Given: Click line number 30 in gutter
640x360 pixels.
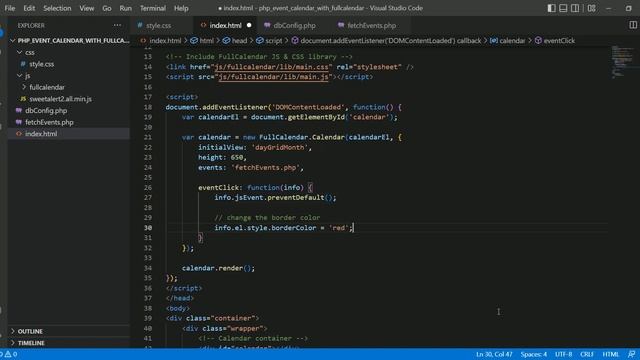Looking at the screenshot, I should 148,228.
